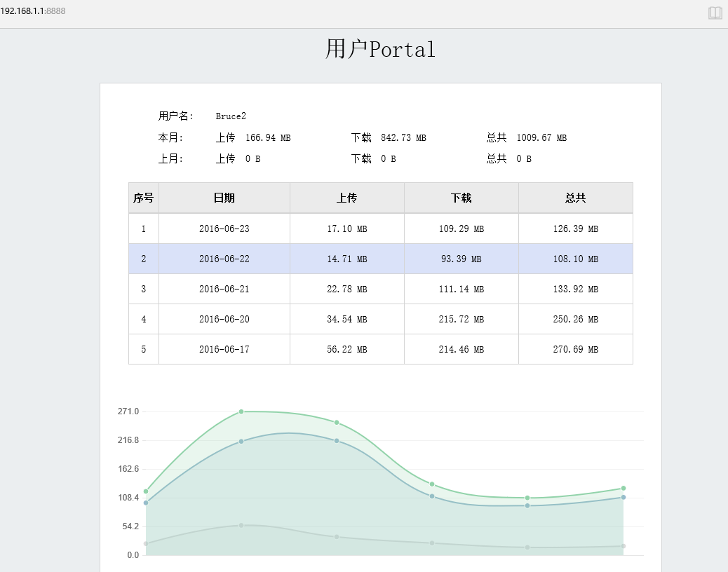Click the 用户Portal page title
Screen dimensions: 728x572
click(x=380, y=49)
